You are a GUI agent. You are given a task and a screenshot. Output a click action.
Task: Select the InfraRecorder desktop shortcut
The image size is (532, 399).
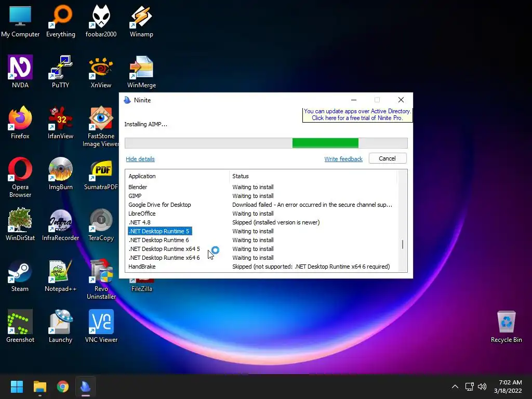61,224
